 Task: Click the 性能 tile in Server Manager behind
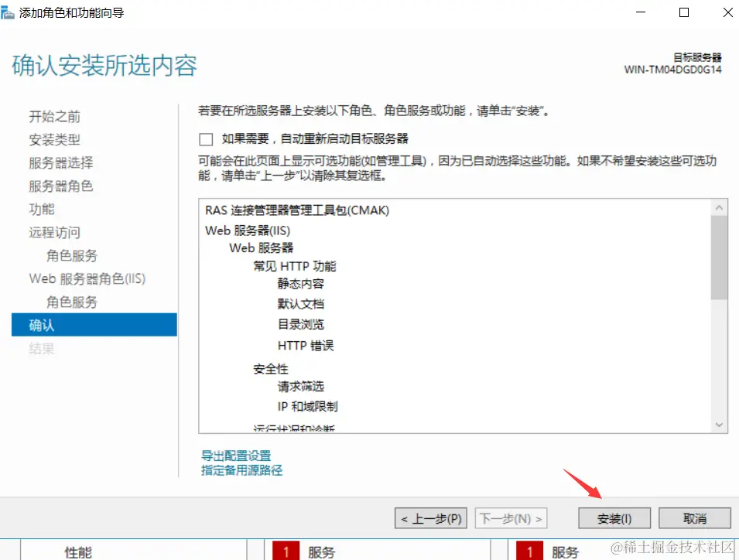click(x=78, y=552)
